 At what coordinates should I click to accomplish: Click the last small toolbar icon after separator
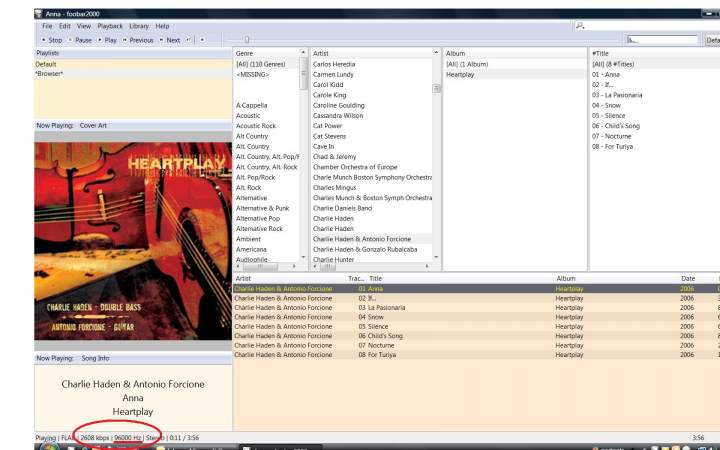click(x=202, y=40)
